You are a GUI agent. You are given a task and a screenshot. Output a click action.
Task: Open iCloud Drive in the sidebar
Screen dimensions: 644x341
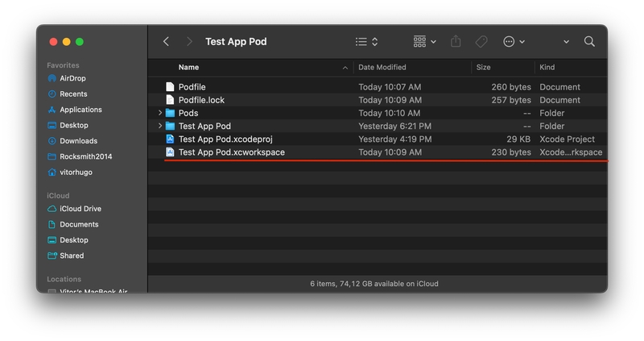pyautogui.click(x=80, y=209)
